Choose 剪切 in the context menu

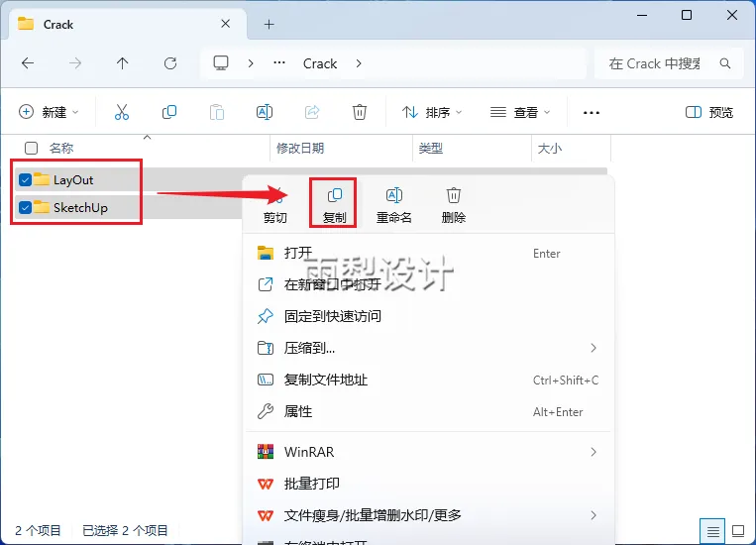click(x=275, y=204)
